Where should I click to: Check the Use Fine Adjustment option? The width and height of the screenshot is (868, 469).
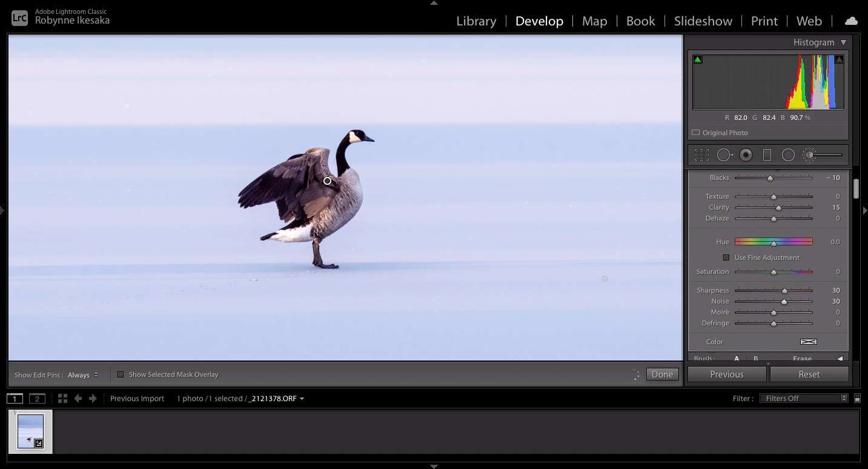point(726,257)
